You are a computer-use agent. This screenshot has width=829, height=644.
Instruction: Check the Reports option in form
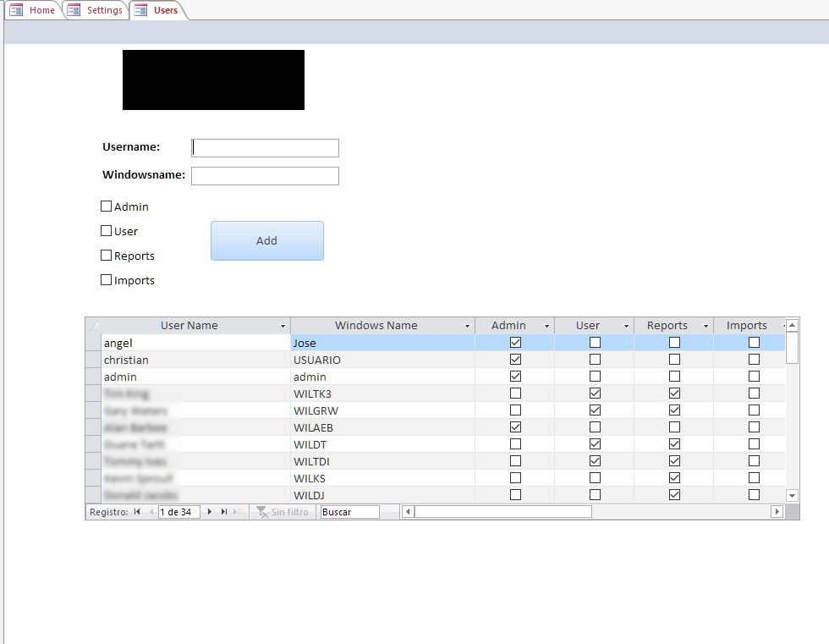107,256
